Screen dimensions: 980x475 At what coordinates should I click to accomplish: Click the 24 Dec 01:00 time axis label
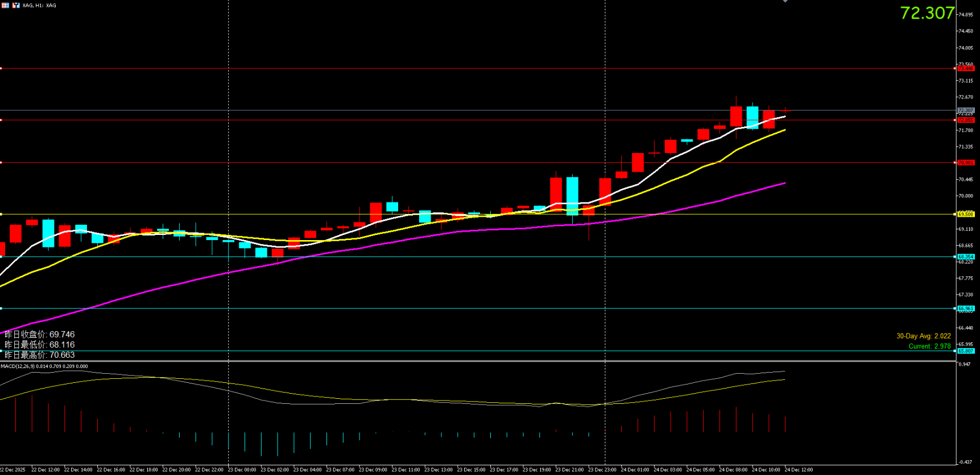[x=635, y=470]
